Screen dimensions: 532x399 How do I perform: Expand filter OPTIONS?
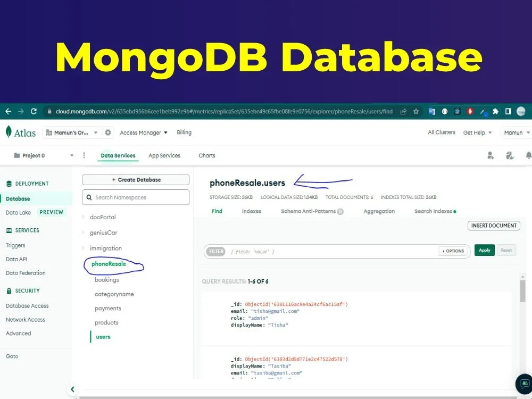pos(453,251)
